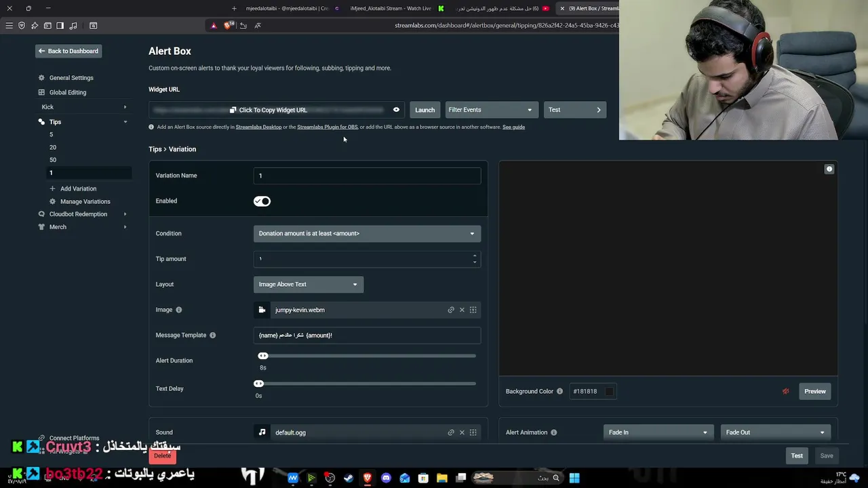
Task: Click the Alert Duration slider handle
Action: [263, 356]
